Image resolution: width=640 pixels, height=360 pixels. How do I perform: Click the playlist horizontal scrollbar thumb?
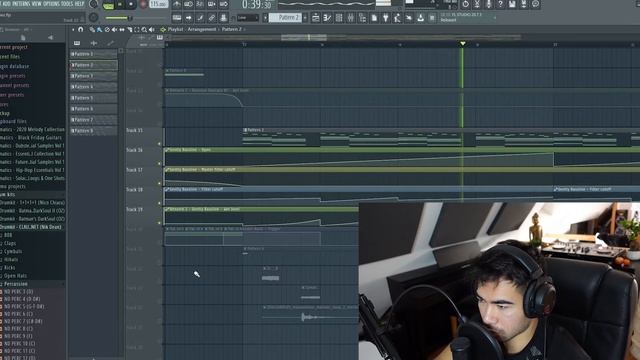point(304,38)
